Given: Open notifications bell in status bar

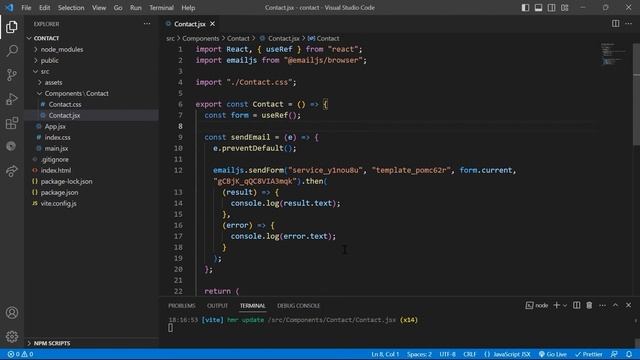Looking at the screenshot, I should pyautogui.click(x=629, y=354).
